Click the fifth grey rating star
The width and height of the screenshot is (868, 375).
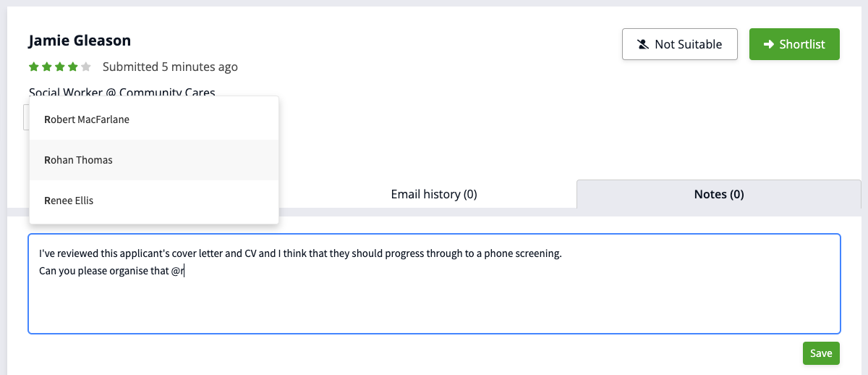coord(86,67)
